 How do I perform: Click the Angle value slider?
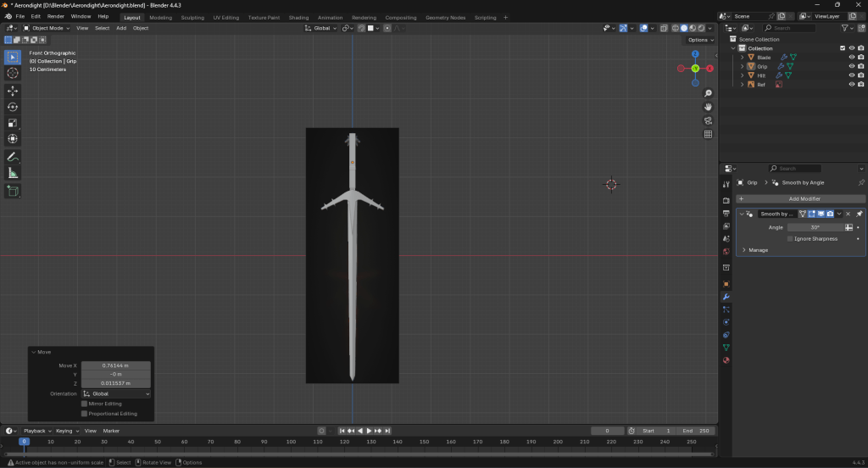tap(815, 227)
